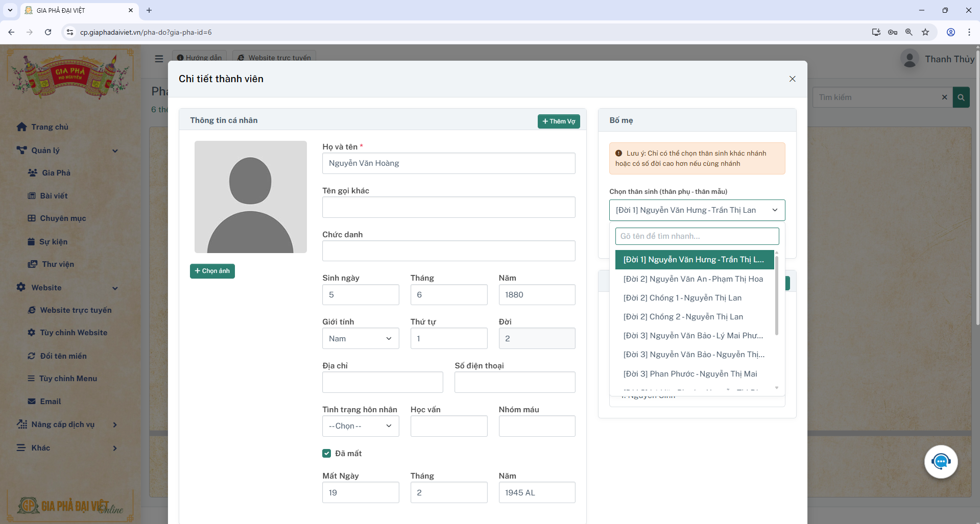The width and height of the screenshot is (980, 524).
Task: Click the user avatar Thanh Thủy
Action: click(910, 59)
